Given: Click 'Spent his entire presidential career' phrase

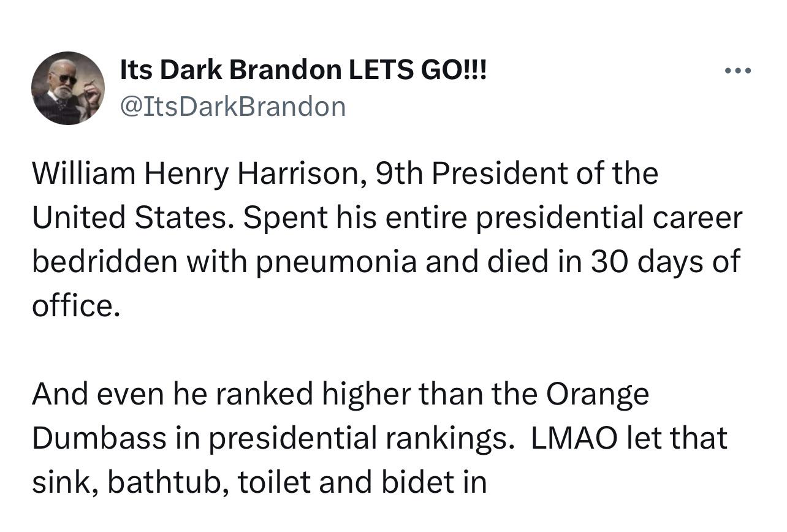Looking at the screenshot, I should coord(493,219).
